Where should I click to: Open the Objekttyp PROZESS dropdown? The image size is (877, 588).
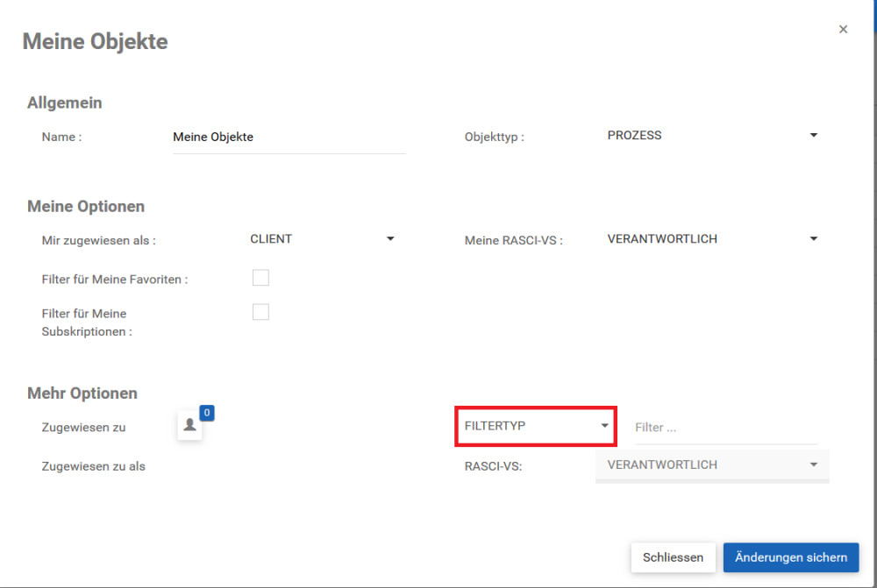pyautogui.click(x=712, y=135)
